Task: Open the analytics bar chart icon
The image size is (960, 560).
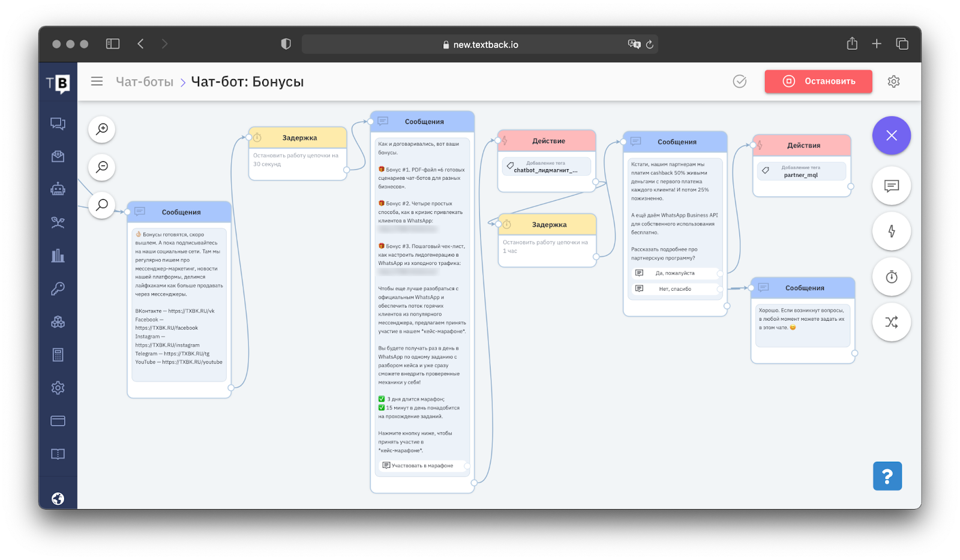Action: click(58, 255)
